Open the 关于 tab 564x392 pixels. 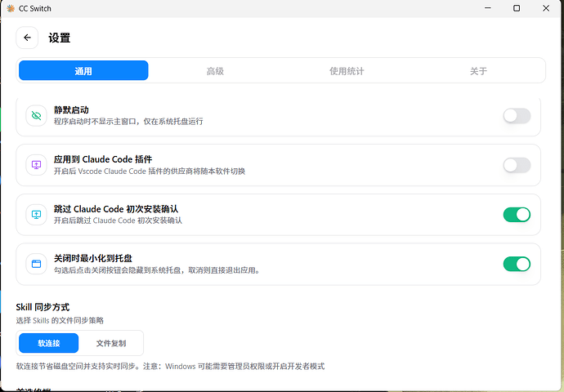click(478, 71)
